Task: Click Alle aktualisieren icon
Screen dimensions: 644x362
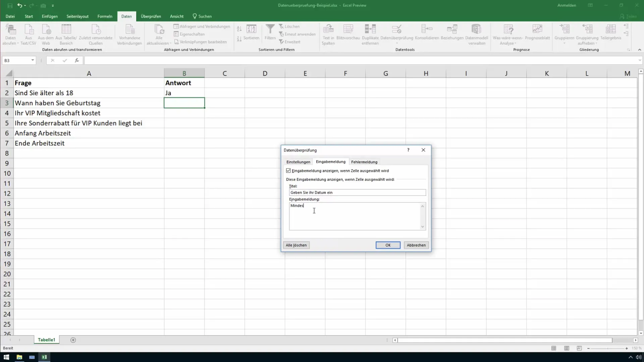Action: 159,34
